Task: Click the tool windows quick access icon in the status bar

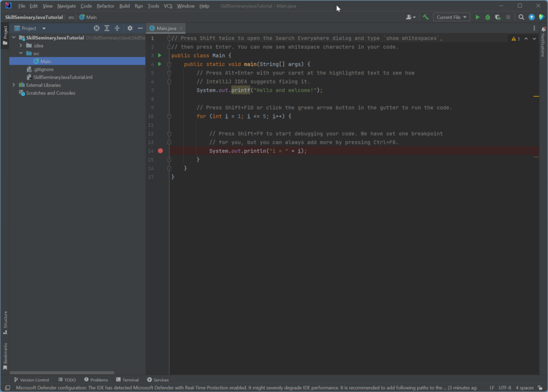Action: pos(7,388)
